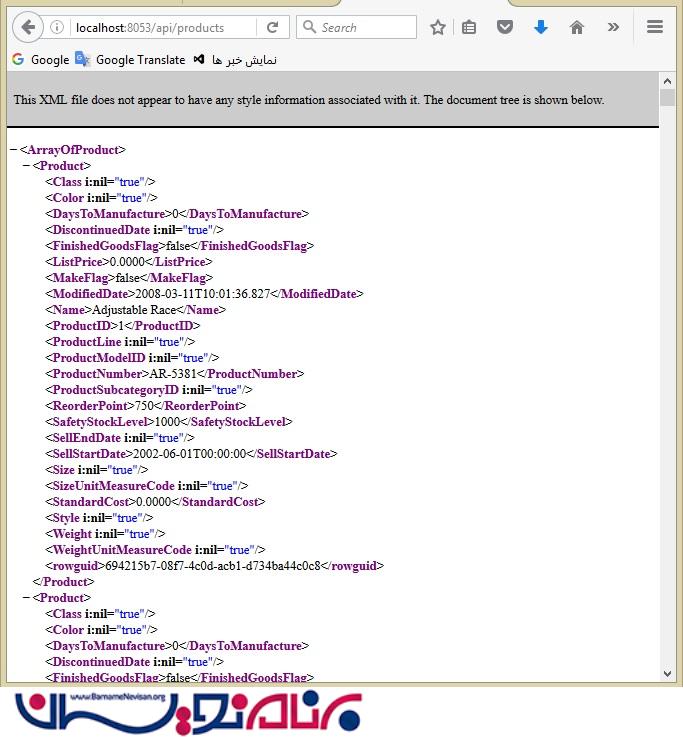Click the ProductSubcategoryID element line
Viewport: 683px width, 737px height.
pos(149,390)
